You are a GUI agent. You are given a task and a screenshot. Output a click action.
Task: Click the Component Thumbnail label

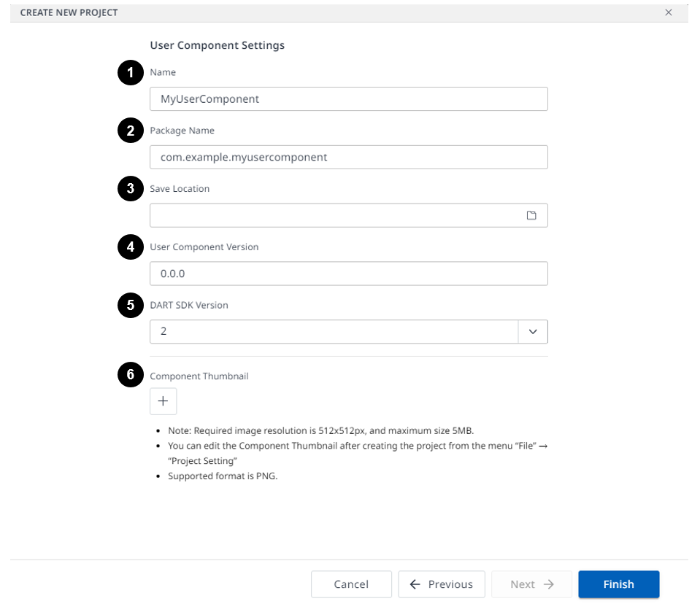click(199, 376)
